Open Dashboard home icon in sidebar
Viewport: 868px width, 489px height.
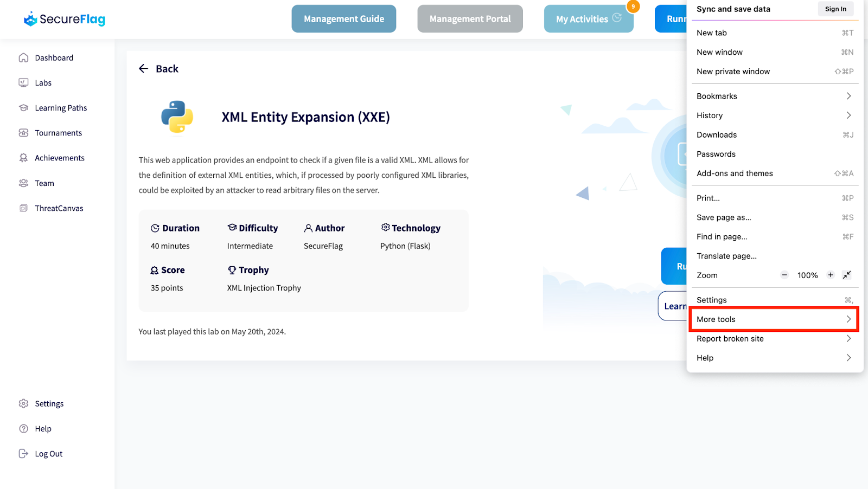pyautogui.click(x=23, y=57)
